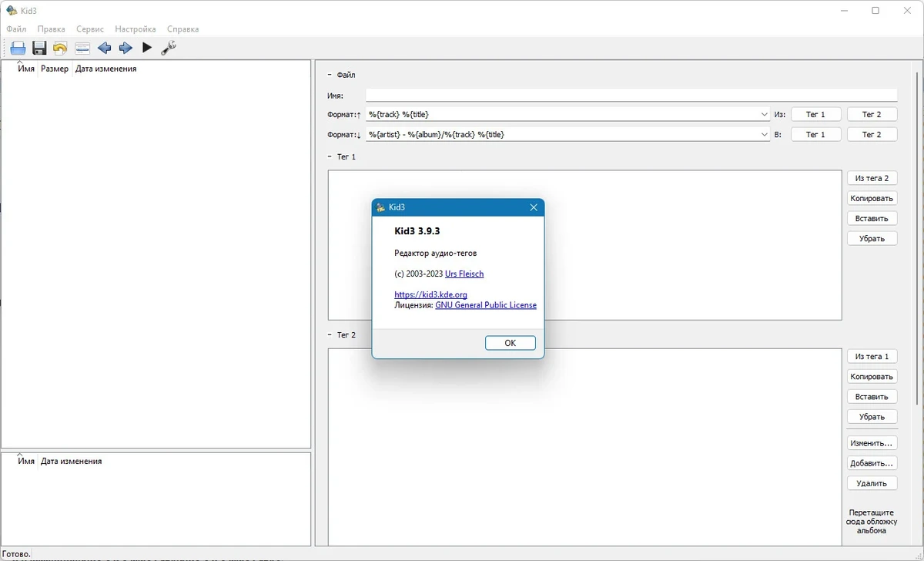Collapse the Тег 1 section
This screenshot has width=924, height=561.
point(330,156)
